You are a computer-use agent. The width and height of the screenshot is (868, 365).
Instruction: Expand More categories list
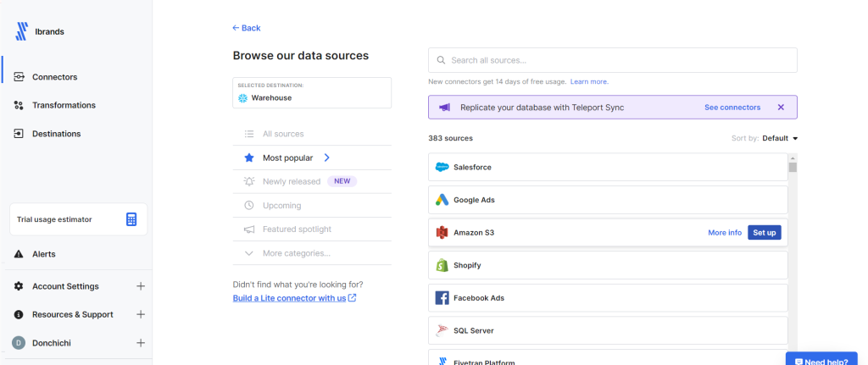click(x=296, y=253)
